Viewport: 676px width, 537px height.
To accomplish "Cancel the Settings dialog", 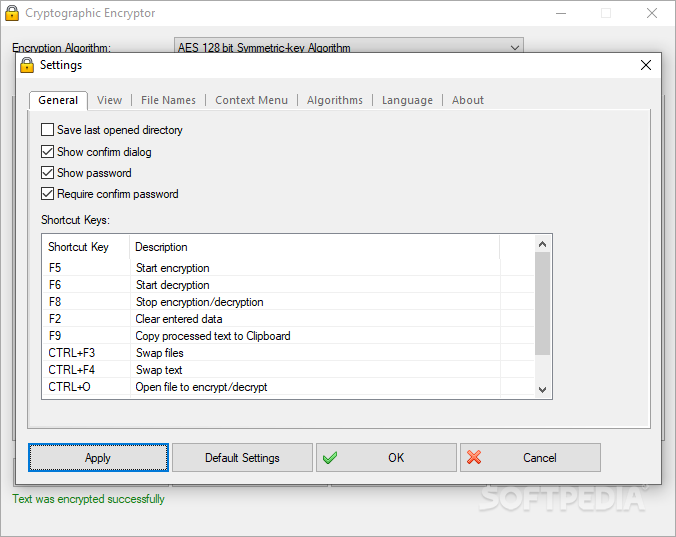I will click(x=530, y=458).
